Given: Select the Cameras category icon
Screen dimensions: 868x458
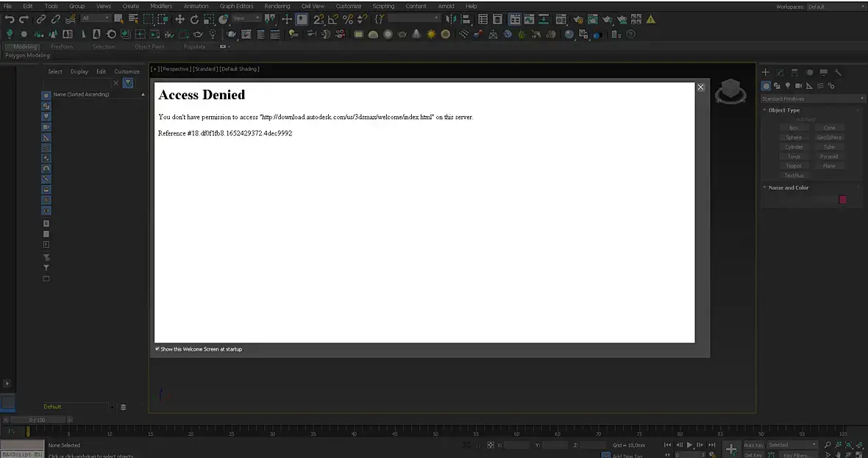Looking at the screenshot, I should click(799, 86).
